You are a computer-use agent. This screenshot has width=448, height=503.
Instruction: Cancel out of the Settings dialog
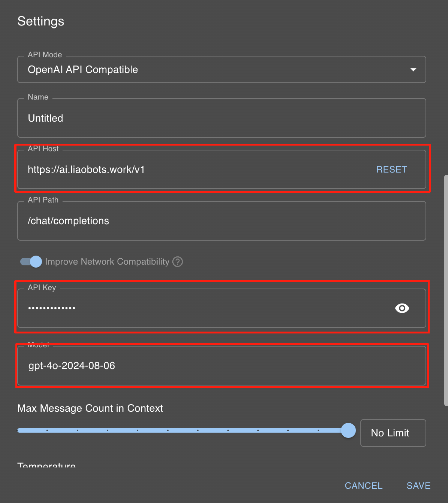point(363,485)
